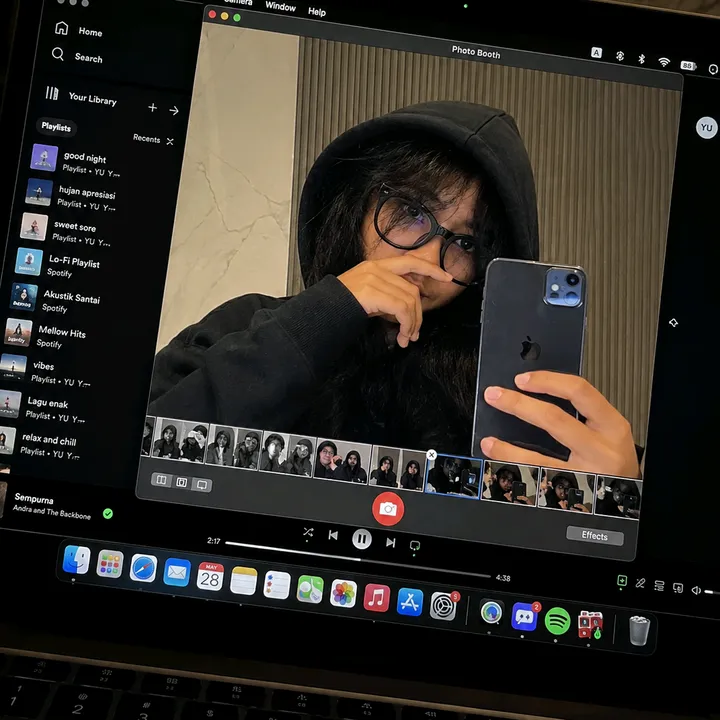Open Photo Booth from the Dock
The width and height of the screenshot is (720, 720).
click(591, 625)
